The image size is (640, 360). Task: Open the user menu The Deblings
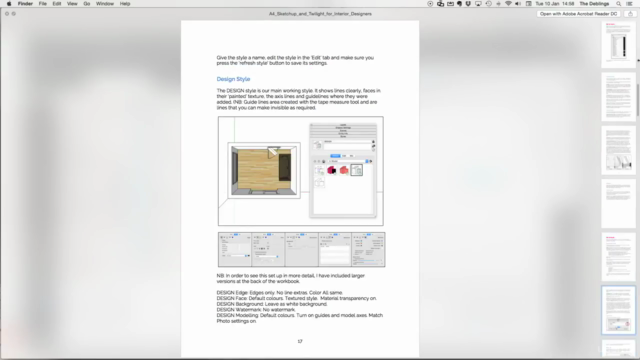click(x=594, y=4)
